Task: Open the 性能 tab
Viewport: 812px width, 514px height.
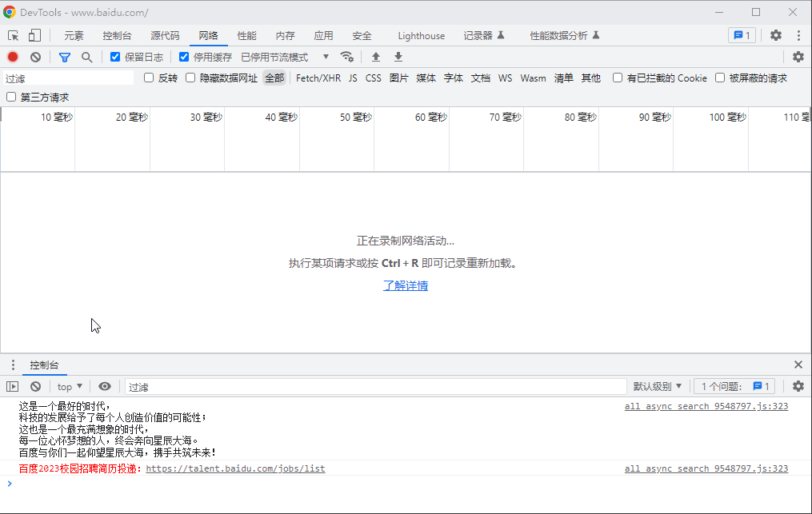Action: (246, 36)
